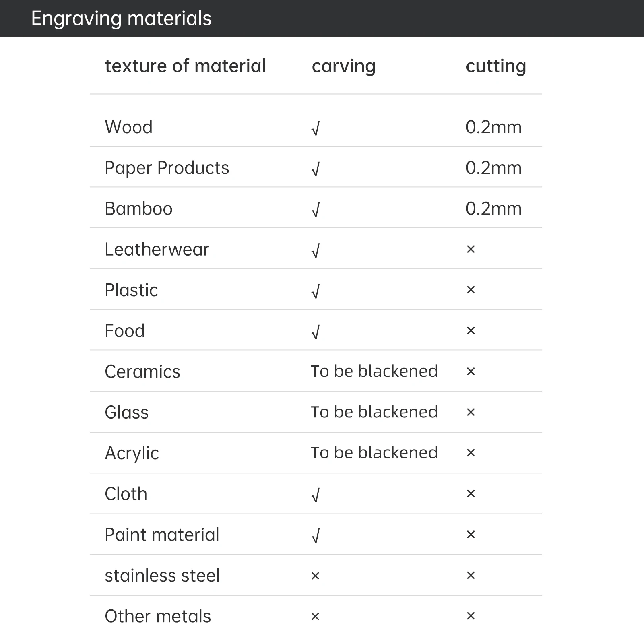Image resolution: width=644 pixels, height=644 pixels.
Task: Click the cutting cross for Glass
Action: [471, 412]
